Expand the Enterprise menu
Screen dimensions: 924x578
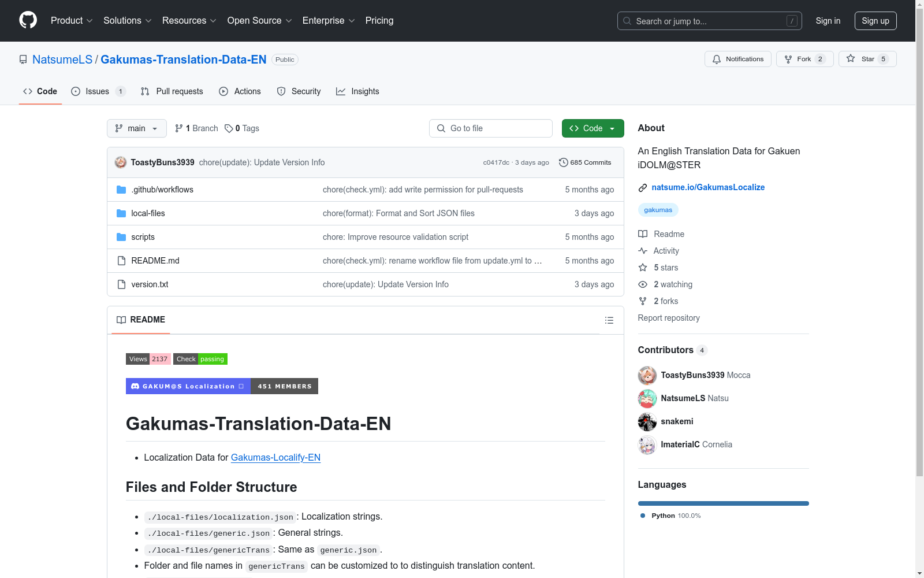coord(329,21)
